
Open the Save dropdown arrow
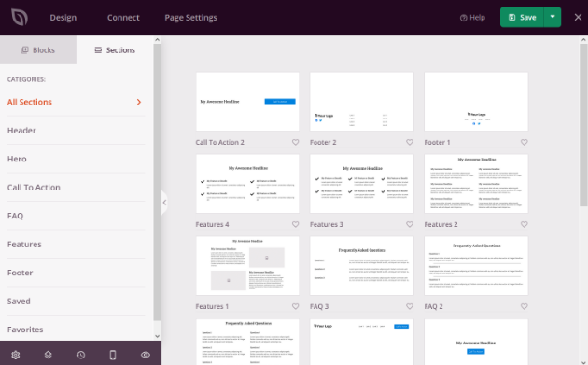click(553, 17)
